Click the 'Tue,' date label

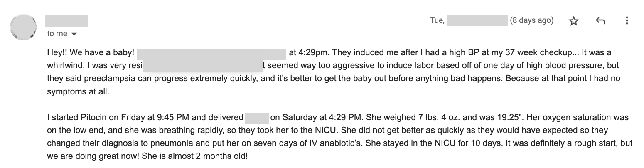438,20
